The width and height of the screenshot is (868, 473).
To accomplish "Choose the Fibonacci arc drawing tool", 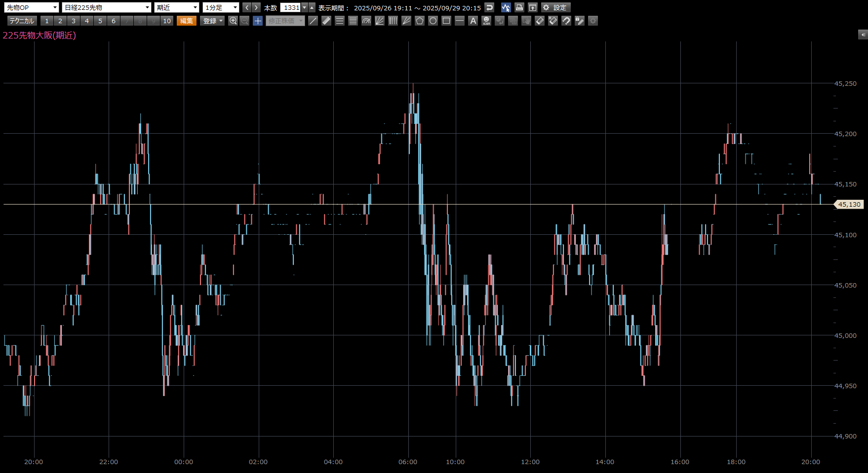I will (x=366, y=21).
